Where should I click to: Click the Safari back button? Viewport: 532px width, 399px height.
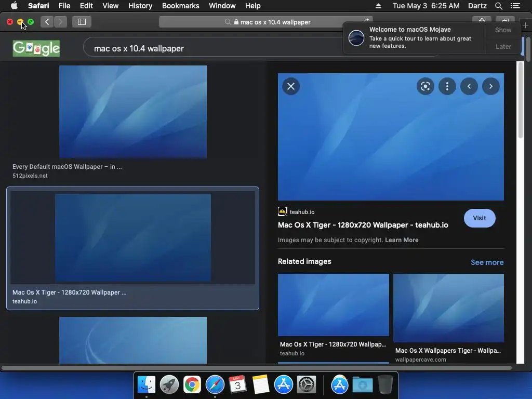[x=47, y=22]
